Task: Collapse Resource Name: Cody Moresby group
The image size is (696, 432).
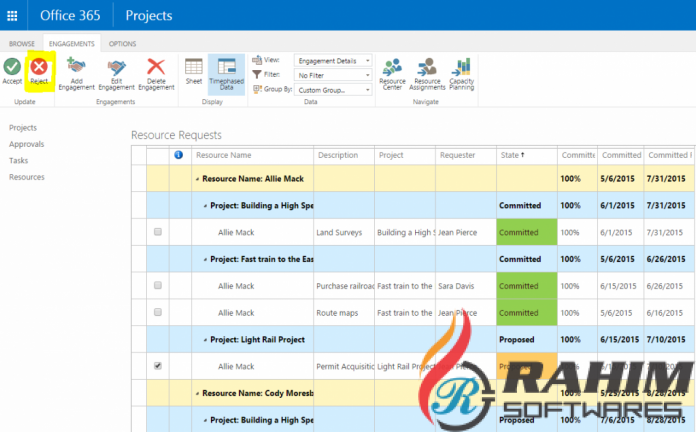Action: [x=198, y=393]
